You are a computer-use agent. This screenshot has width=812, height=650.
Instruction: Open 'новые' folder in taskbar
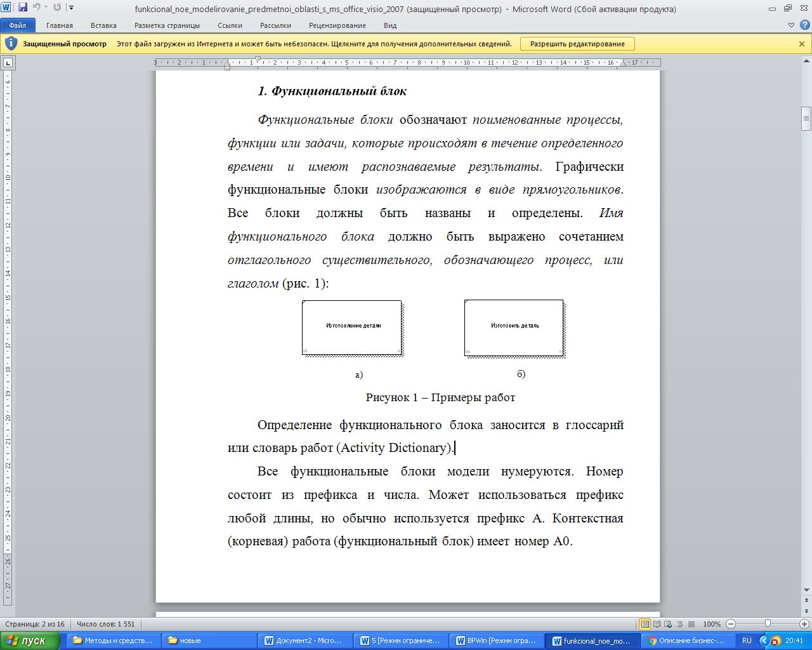[209, 640]
